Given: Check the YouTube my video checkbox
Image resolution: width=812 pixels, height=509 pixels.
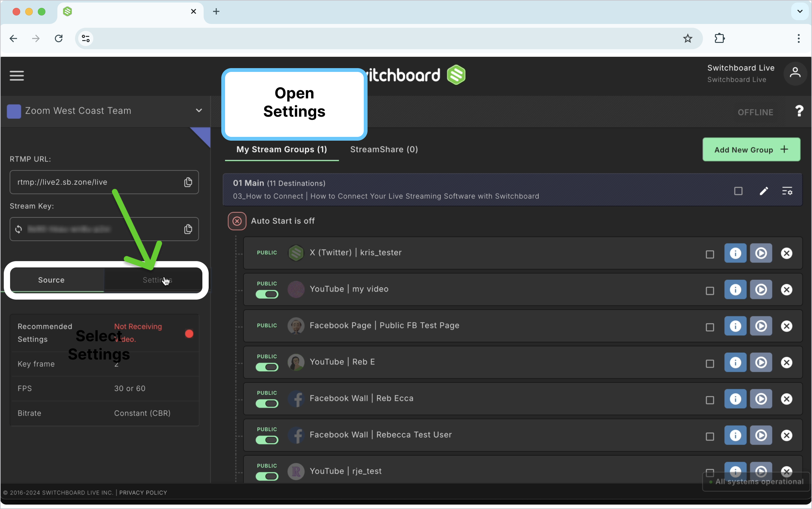Looking at the screenshot, I should (710, 291).
